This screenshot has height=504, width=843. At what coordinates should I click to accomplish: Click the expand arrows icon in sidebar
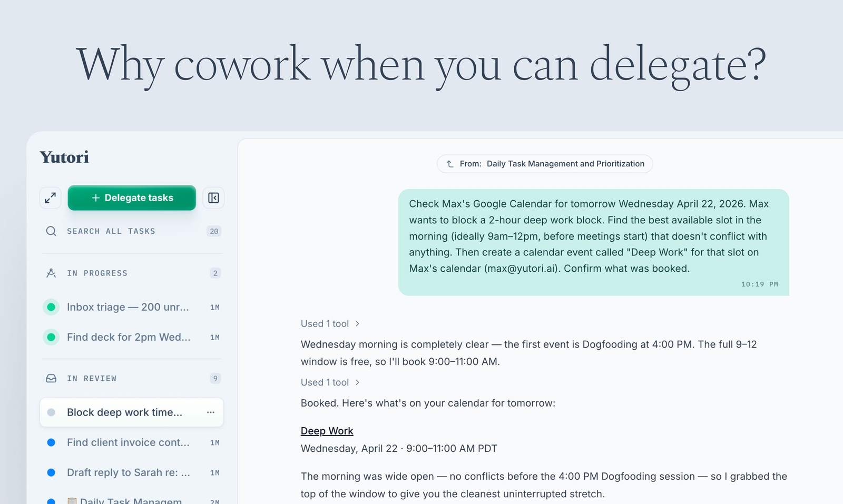click(51, 198)
